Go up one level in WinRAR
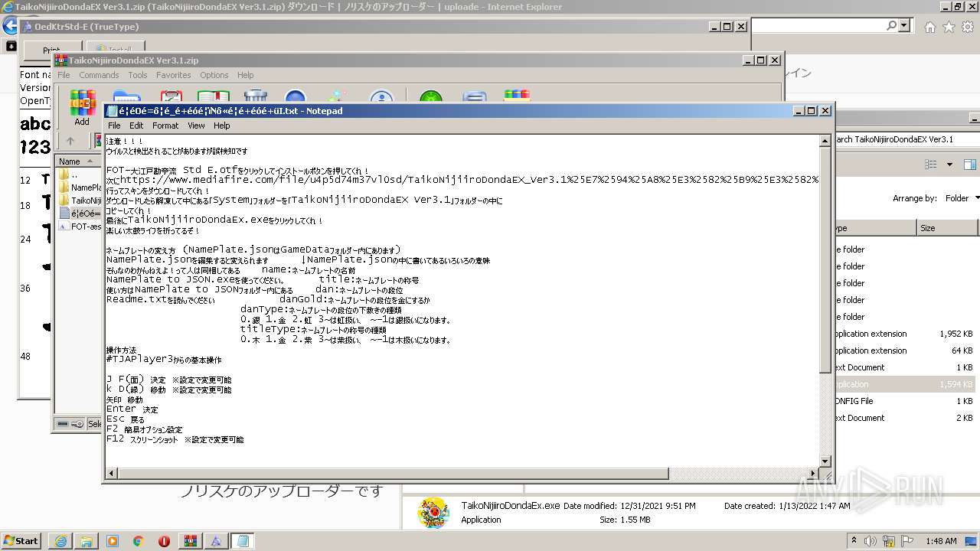Image resolution: width=980 pixels, height=551 pixels. coord(70,141)
